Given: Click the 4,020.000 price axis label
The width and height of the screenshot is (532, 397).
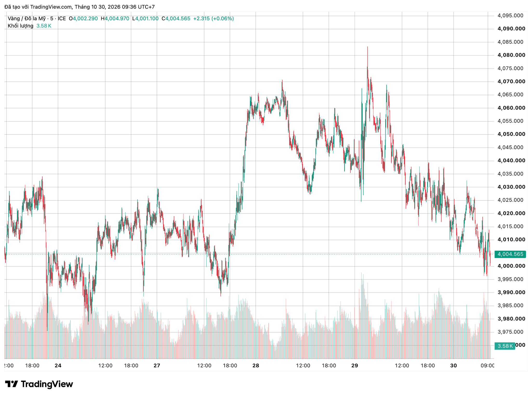Looking at the screenshot, I should click(511, 213).
